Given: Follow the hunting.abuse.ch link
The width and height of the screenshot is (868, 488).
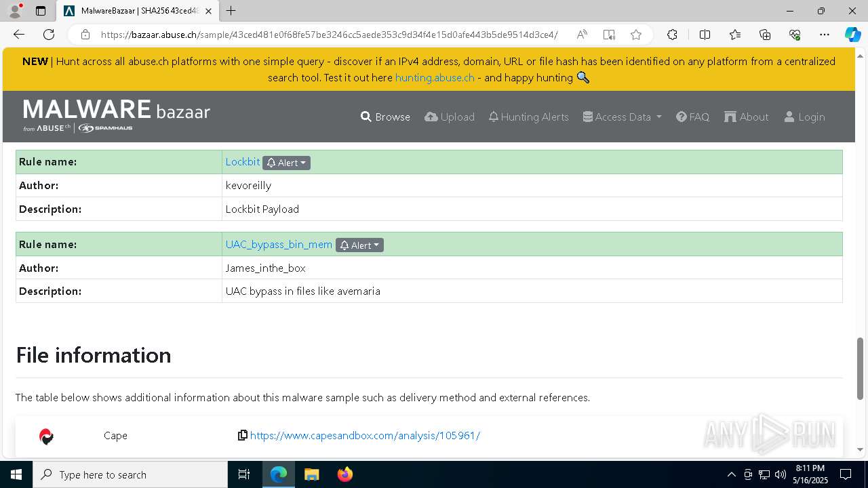Looking at the screenshot, I should tap(435, 77).
